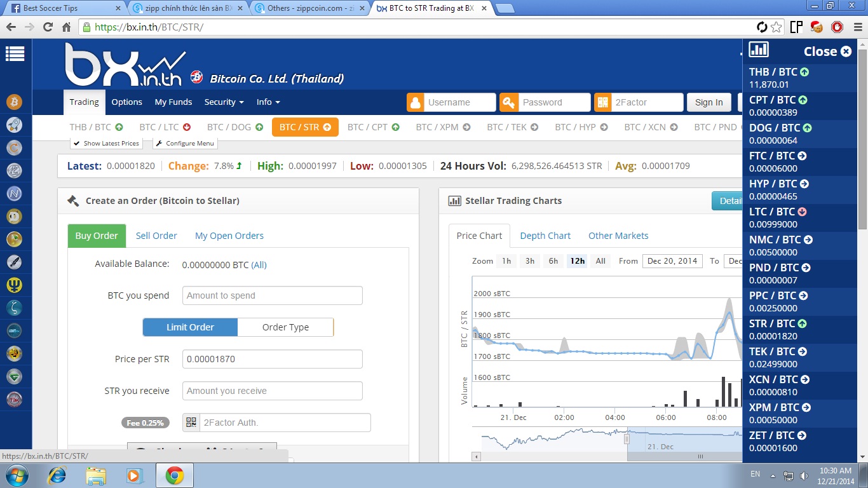
Task: Click the BTC you spend amount field
Action: tap(272, 295)
